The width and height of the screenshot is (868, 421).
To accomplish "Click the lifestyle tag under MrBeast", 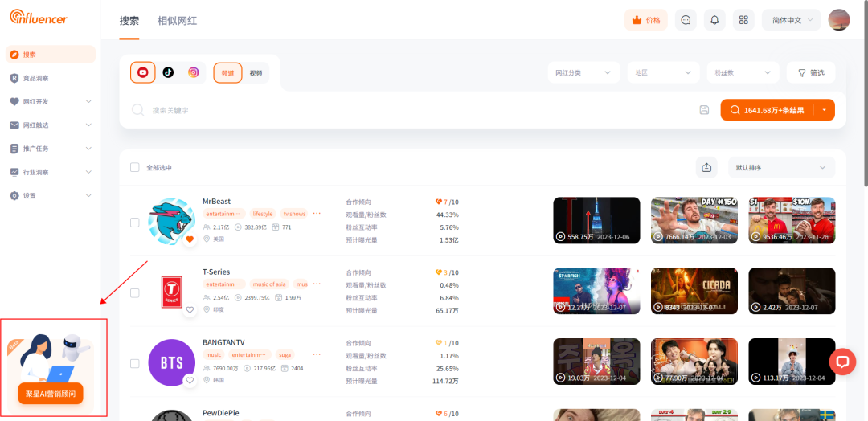I will [262, 214].
